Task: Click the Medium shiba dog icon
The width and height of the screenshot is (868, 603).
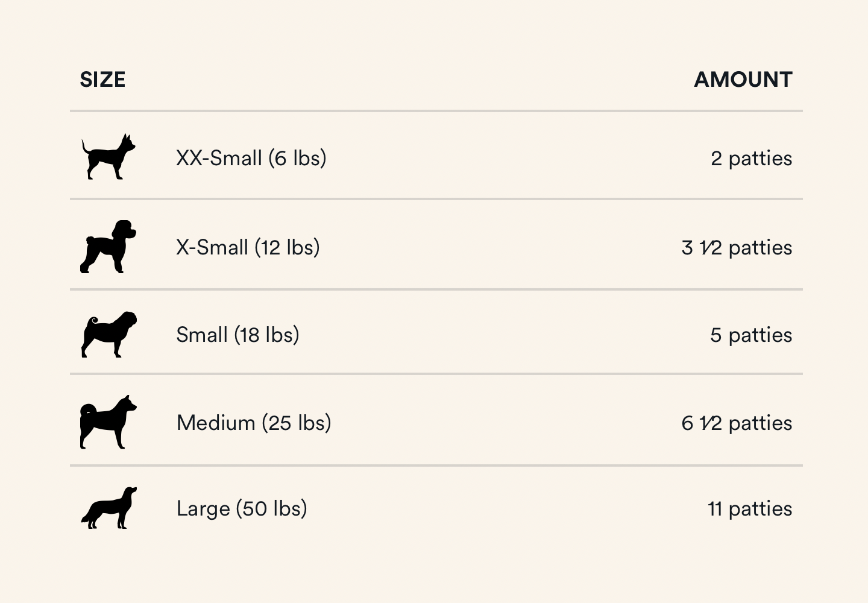Action: point(108,422)
